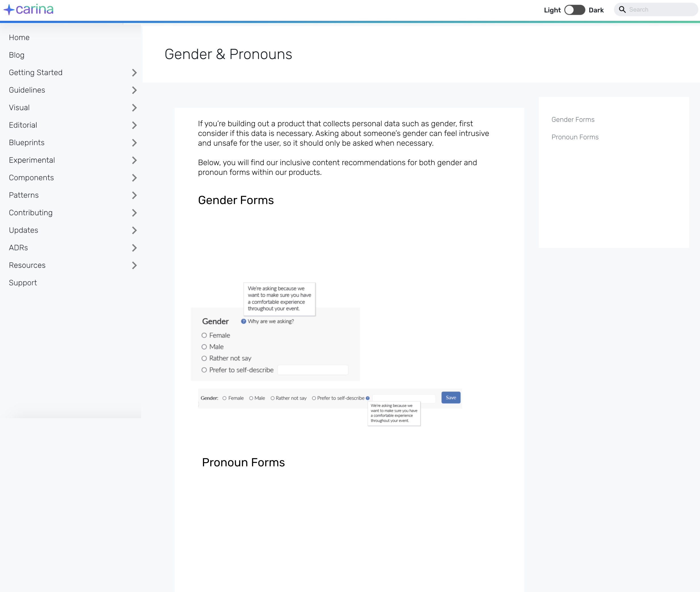The image size is (700, 592).
Task: Expand the Visual chevron icon
Action: click(x=134, y=108)
